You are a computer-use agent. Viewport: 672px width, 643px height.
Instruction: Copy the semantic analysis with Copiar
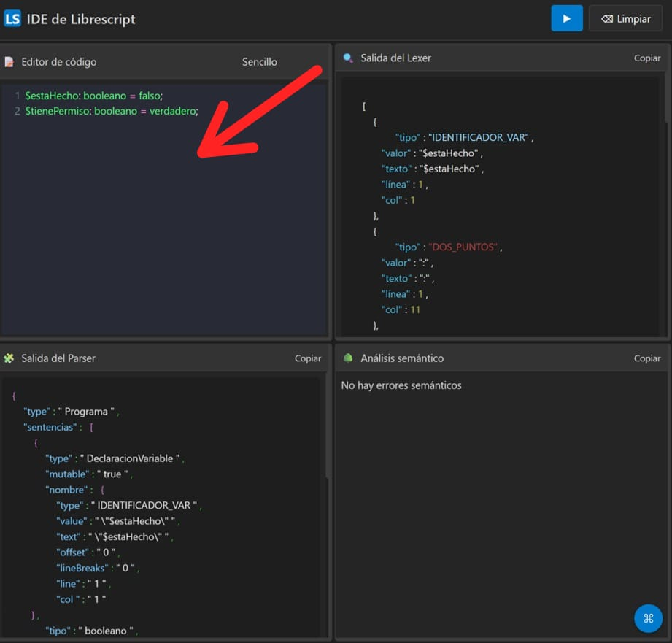point(646,358)
